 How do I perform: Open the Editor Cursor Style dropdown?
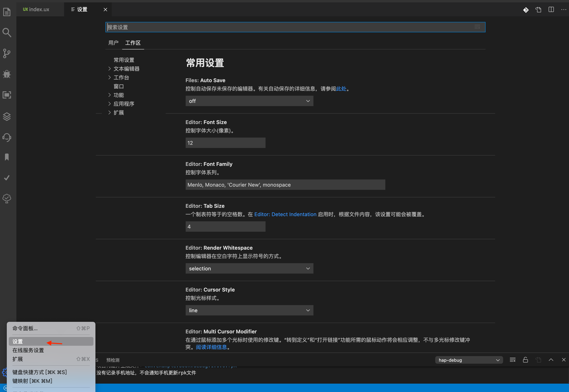pos(249,310)
